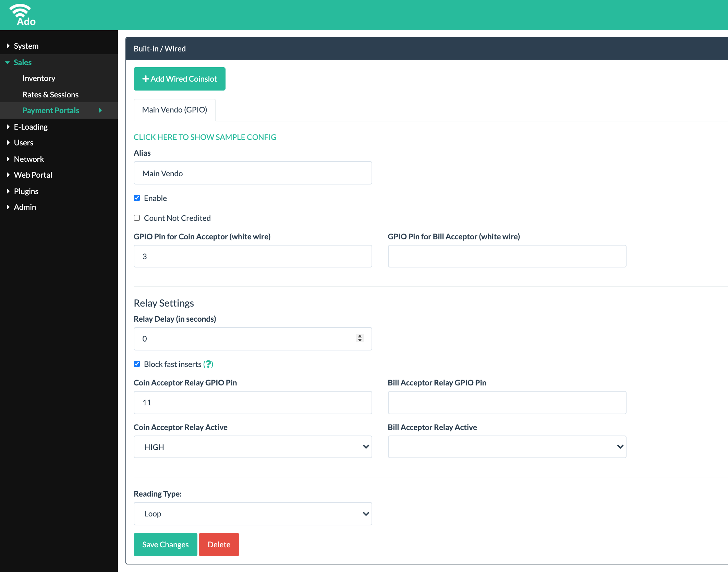Uncheck Block fast inserts checkbox
The width and height of the screenshot is (728, 572).
tap(137, 364)
